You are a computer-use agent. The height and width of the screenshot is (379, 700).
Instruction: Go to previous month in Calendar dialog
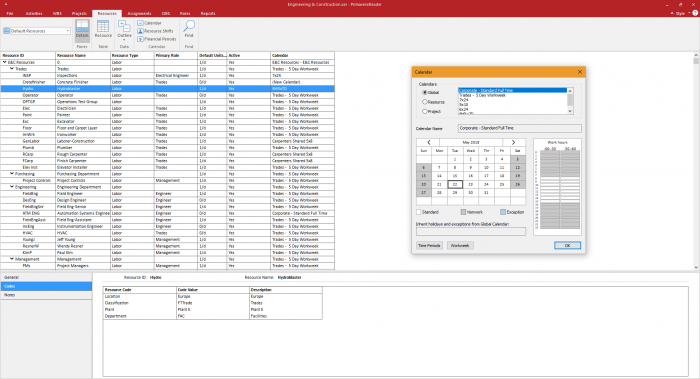429,142
